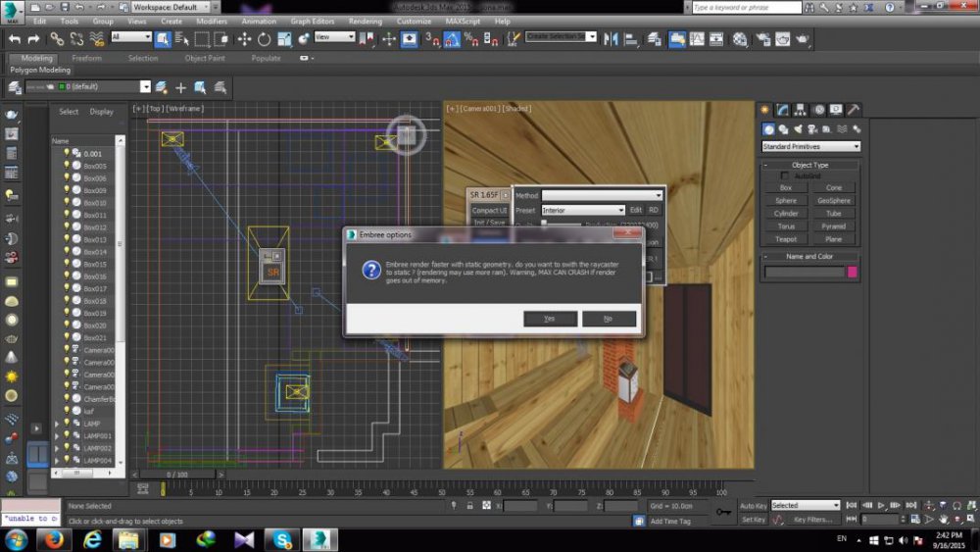
Task: Open the Modify panel tab icon
Action: [x=784, y=110]
